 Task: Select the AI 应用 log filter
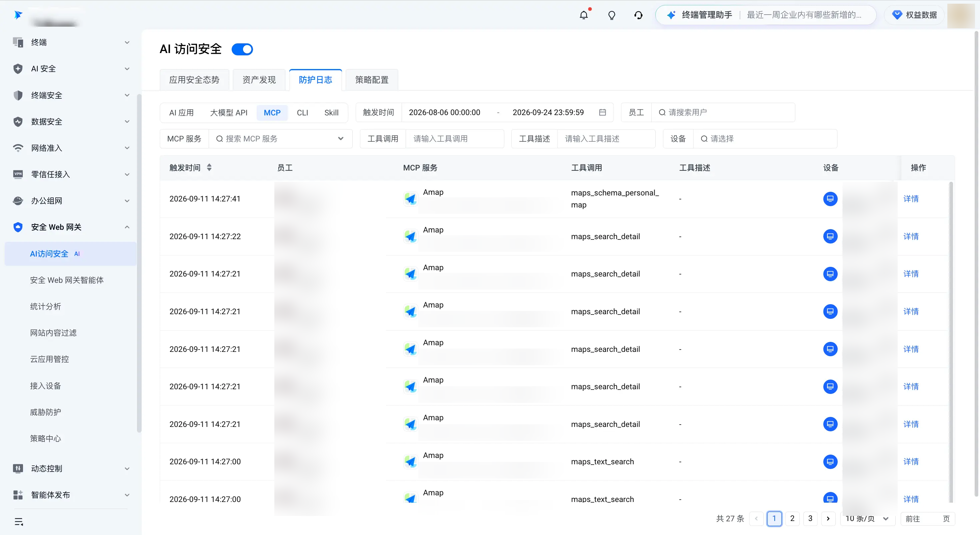tap(181, 113)
